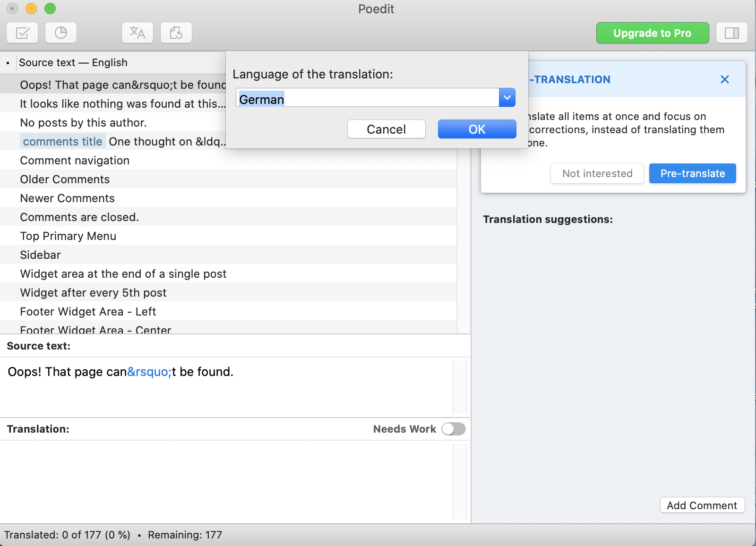Toggle the Needs Work switch
The width and height of the screenshot is (756, 546).
point(453,429)
